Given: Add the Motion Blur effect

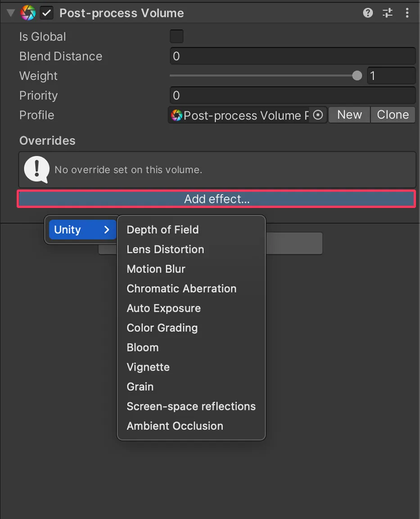Looking at the screenshot, I should 191,269.
